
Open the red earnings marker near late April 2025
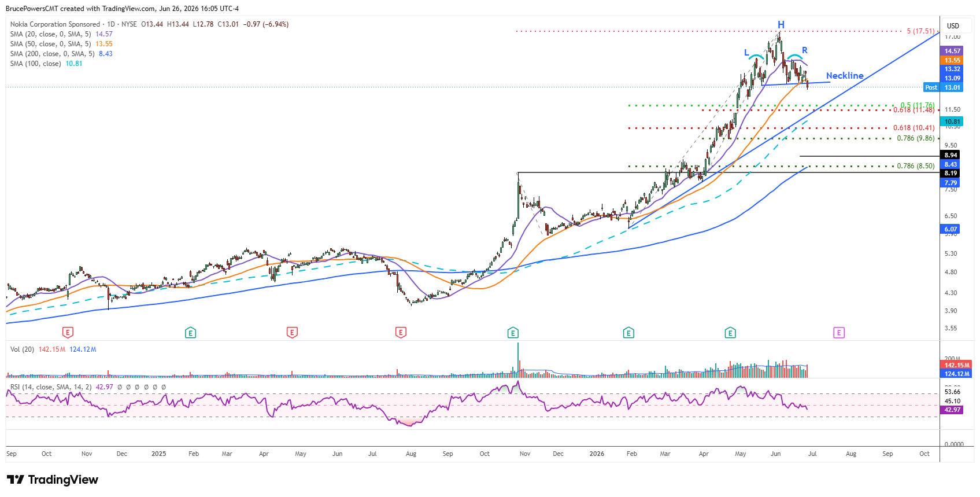click(x=292, y=333)
